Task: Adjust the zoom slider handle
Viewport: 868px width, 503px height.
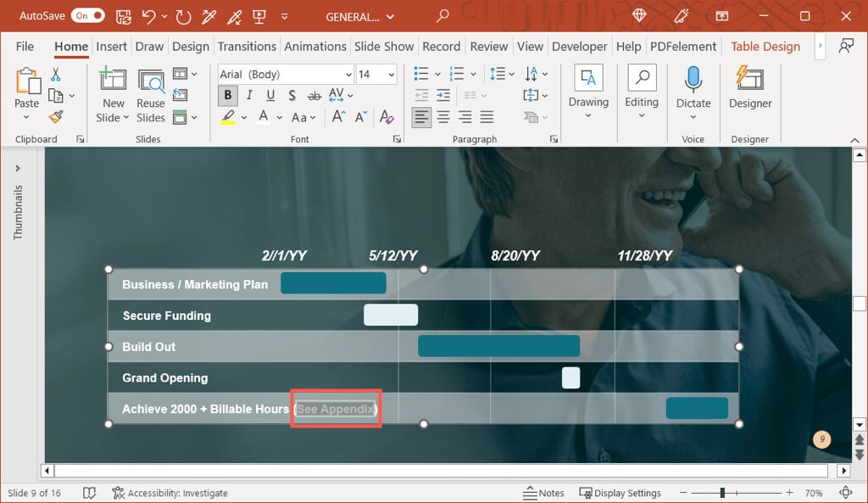Action: [x=722, y=493]
